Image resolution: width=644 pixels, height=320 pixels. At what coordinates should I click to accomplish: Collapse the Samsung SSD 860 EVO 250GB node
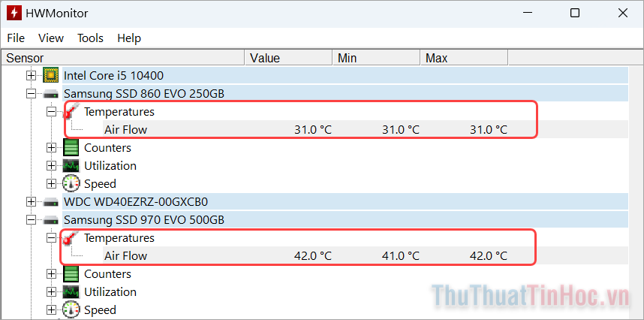[x=31, y=94]
